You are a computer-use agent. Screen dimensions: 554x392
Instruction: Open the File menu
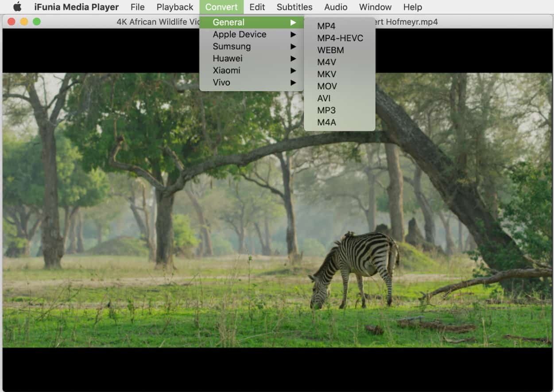coord(138,7)
